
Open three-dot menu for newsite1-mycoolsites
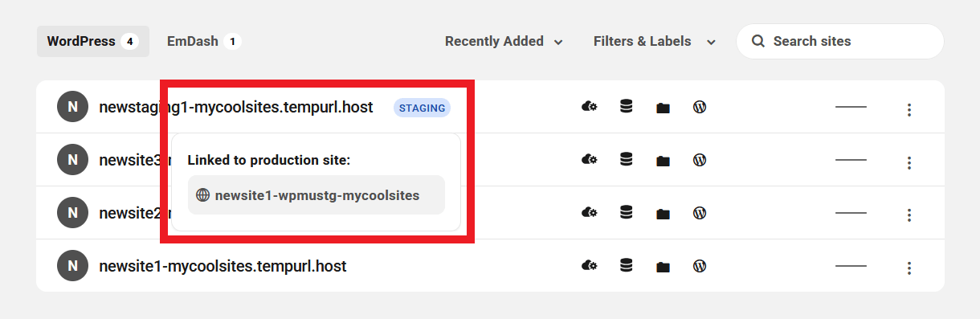click(x=909, y=268)
